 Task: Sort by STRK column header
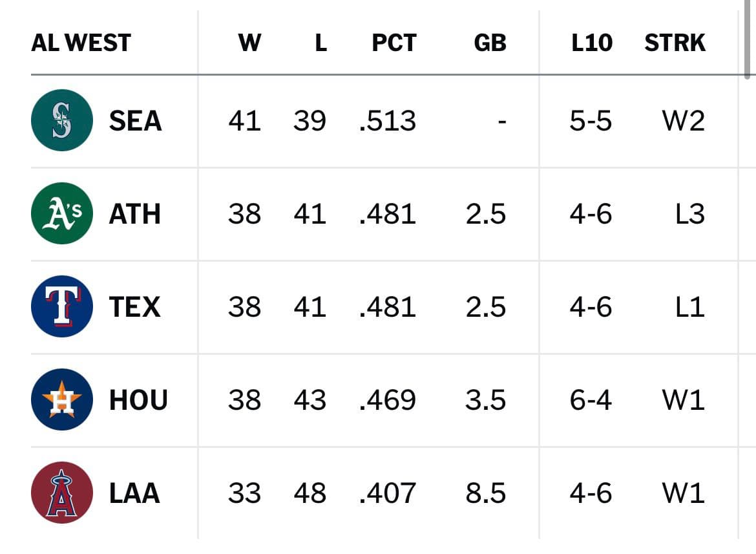pos(675,43)
